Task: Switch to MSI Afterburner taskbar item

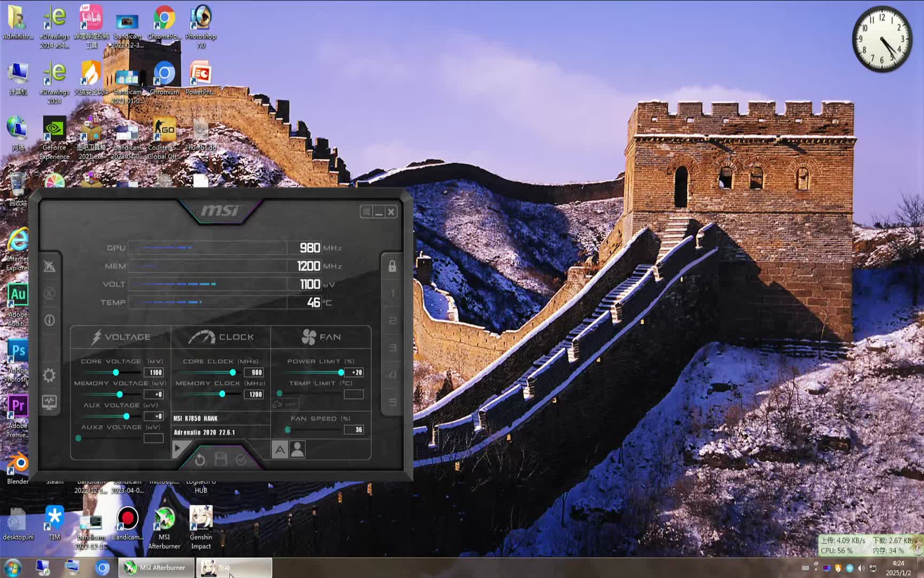Action: (155, 567)
